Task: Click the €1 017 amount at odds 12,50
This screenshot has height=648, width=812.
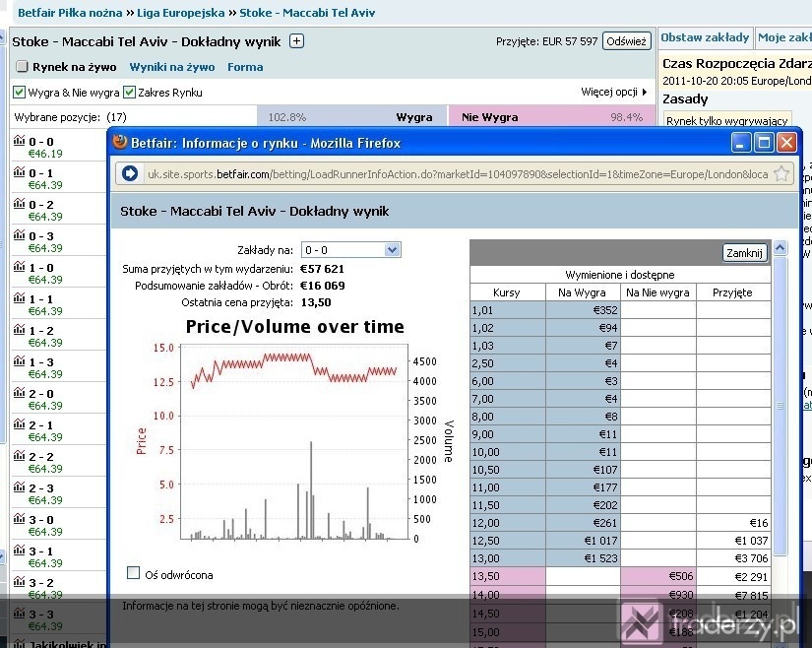Action: [600, 541]
